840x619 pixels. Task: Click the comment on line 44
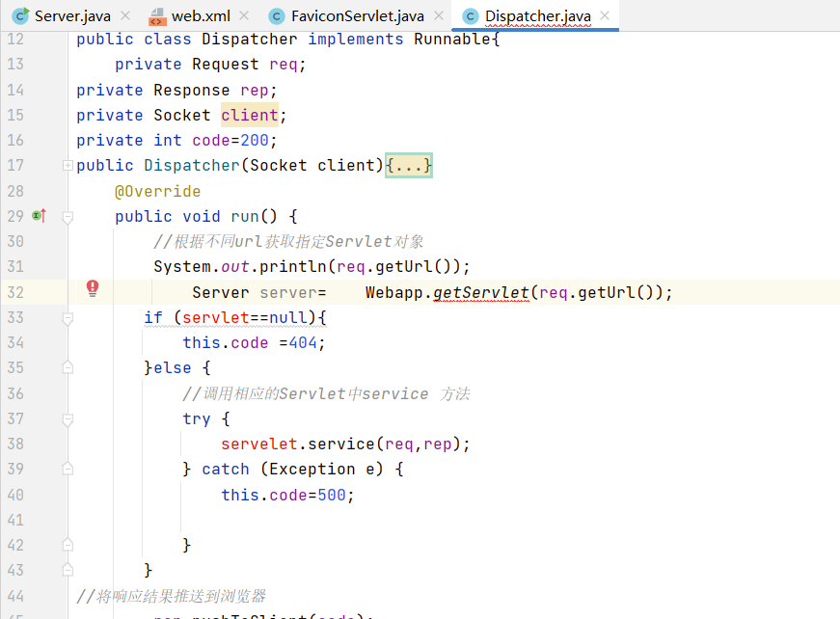(x=172, y=596)
